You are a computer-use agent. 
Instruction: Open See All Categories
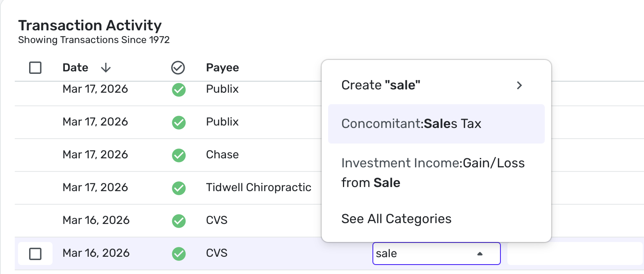tap(396, 219)
